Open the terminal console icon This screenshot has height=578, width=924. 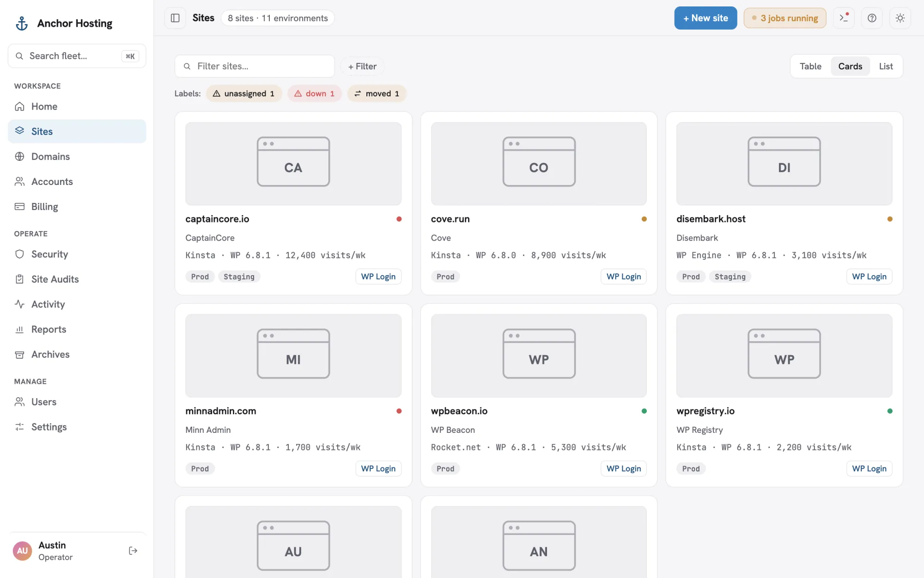(x=844, y=18)
